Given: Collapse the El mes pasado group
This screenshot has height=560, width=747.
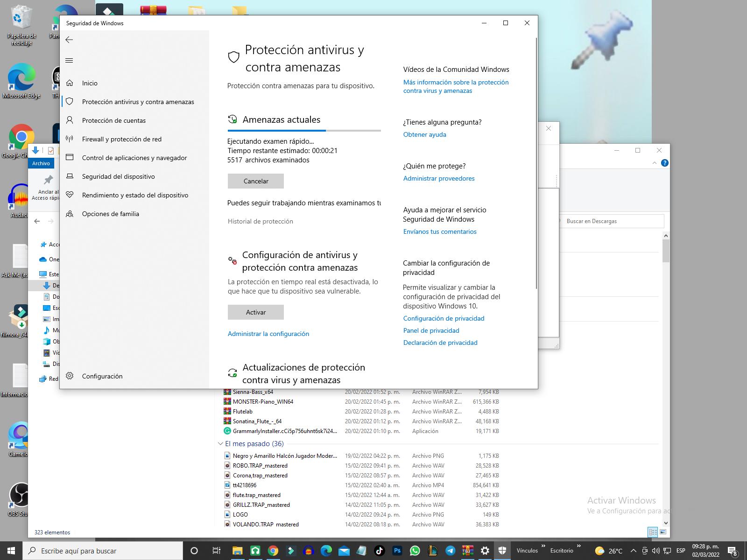Looking at the screenshot, I should pos(220,444).
